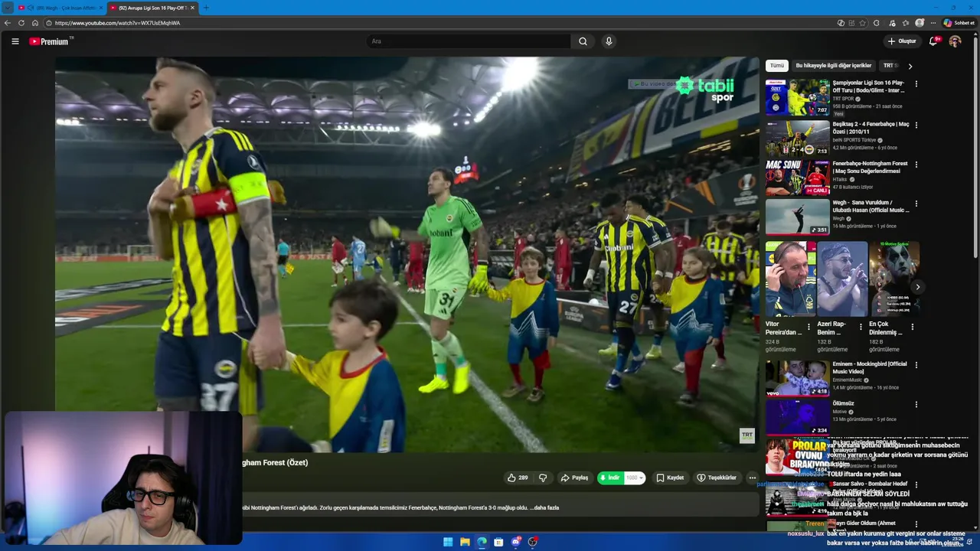Open options for Vitor Pereira'dan short
Image resolution: width=980 pixels, height=551 pixels.
tap(808, 327)
